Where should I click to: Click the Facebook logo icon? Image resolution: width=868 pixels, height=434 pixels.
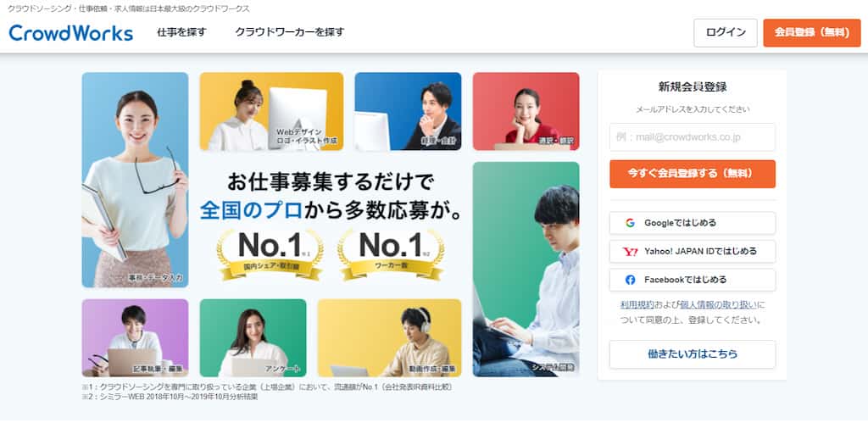[630, 280]
